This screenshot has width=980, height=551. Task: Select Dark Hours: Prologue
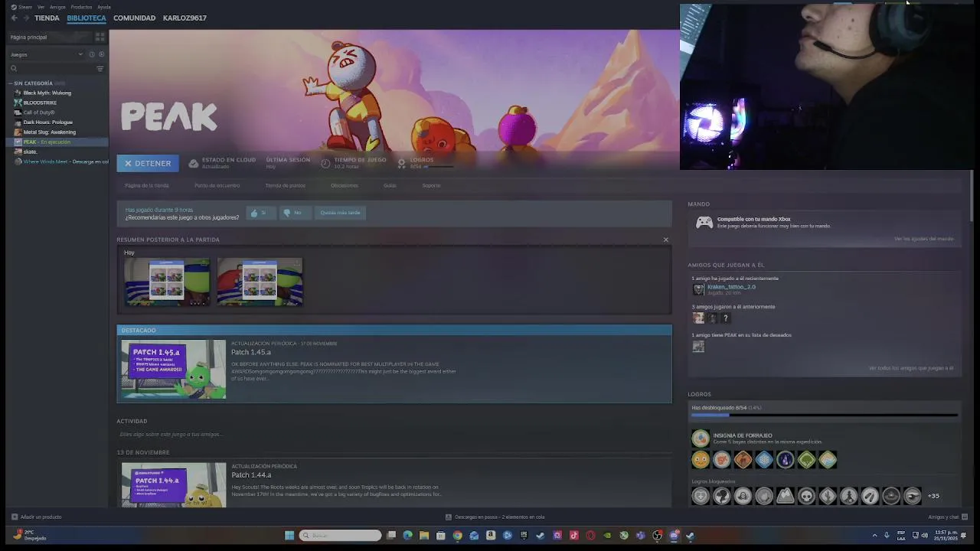[47, 122]
